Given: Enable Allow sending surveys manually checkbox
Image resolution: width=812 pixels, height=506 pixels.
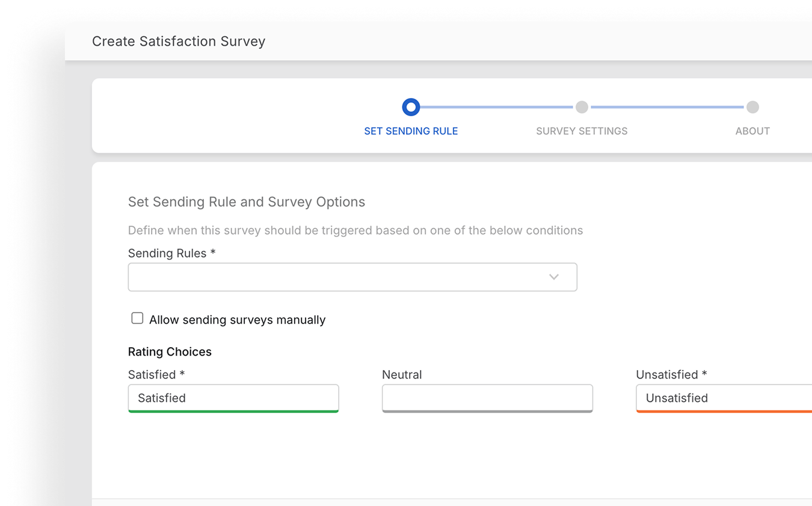Looking at the screenshot, I should click(137, 318).
